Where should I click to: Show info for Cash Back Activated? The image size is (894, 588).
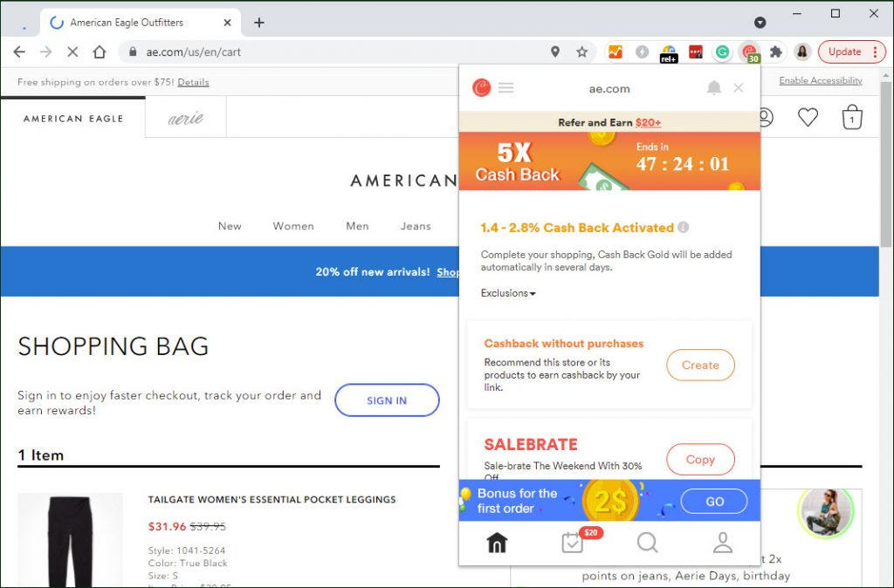[683, 228]
